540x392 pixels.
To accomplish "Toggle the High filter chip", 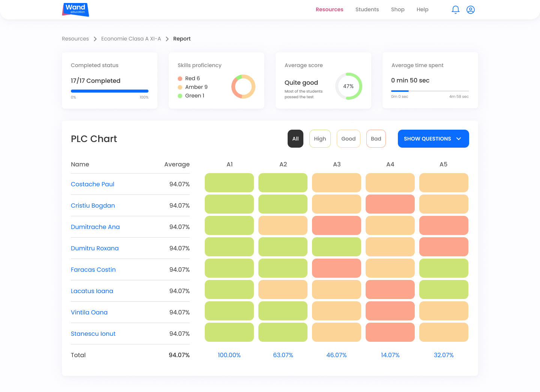I will 320,139.
